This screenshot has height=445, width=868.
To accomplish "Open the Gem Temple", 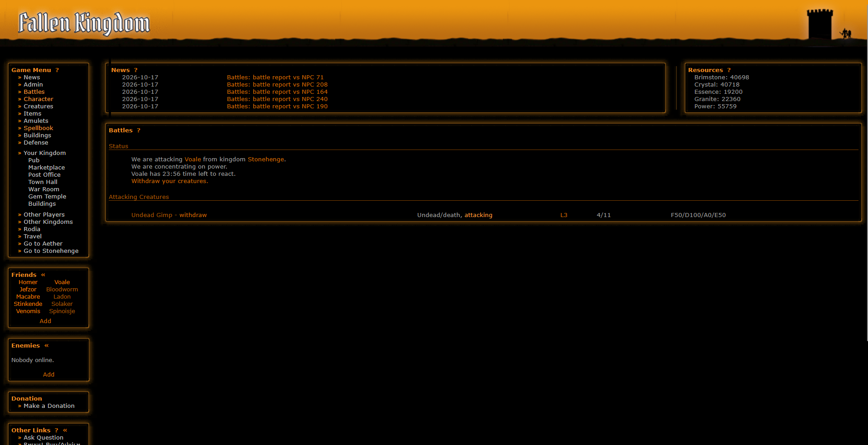I will 47,197.
